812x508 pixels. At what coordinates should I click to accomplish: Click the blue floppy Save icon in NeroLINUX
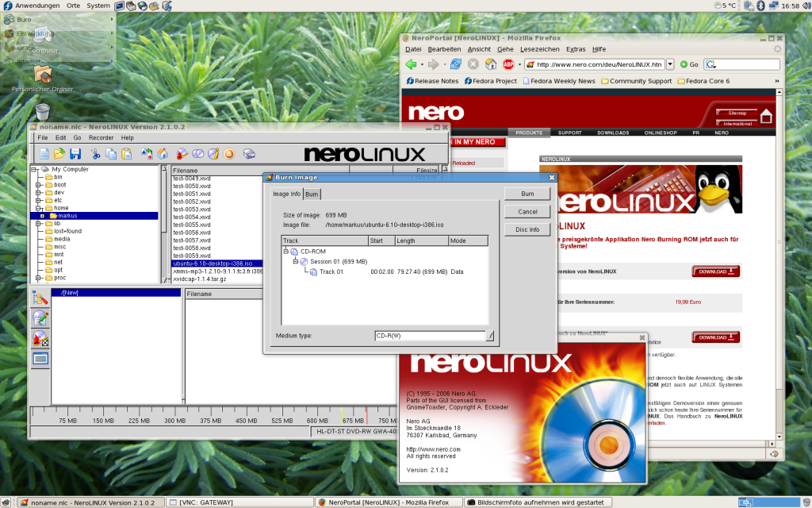click(x=75, y=154)
